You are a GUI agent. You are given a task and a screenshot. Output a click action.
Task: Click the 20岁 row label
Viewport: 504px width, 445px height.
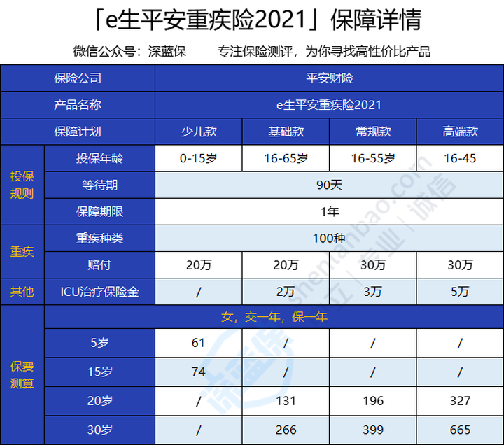pyautogui.click(x=99, y=401)
